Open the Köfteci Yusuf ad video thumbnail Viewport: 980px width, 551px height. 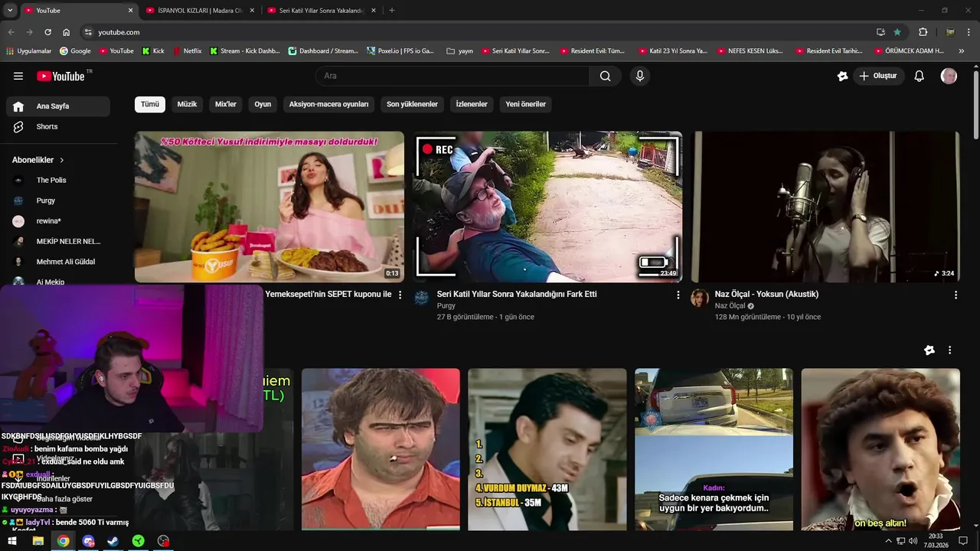point(269,207)
